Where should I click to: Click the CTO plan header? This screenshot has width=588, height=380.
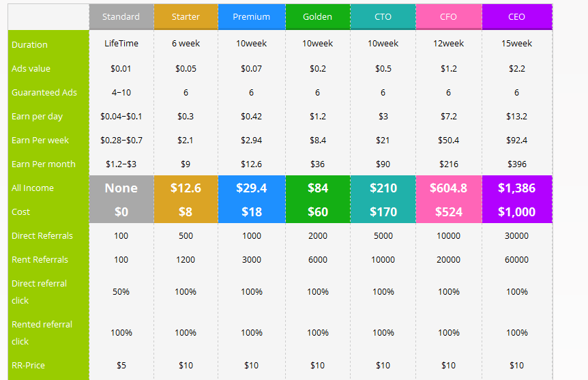[383, 16]
